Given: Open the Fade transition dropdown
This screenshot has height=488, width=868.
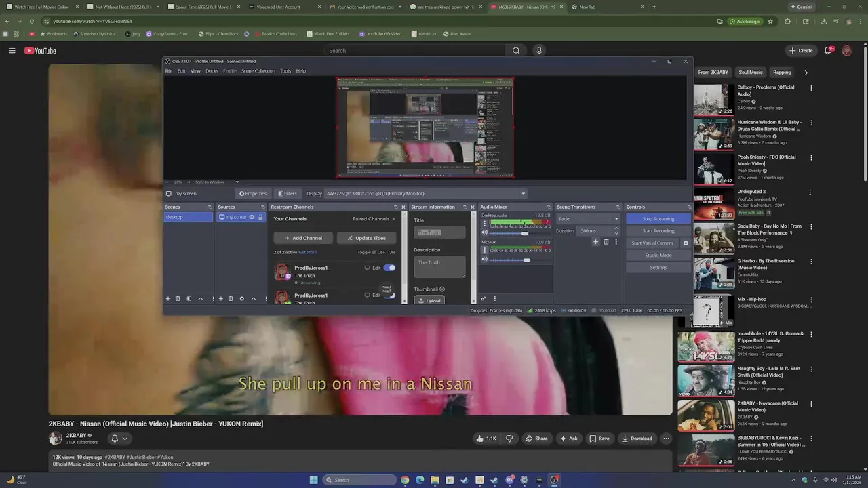Looking at the screenshot, I should [x=588, y=219].
